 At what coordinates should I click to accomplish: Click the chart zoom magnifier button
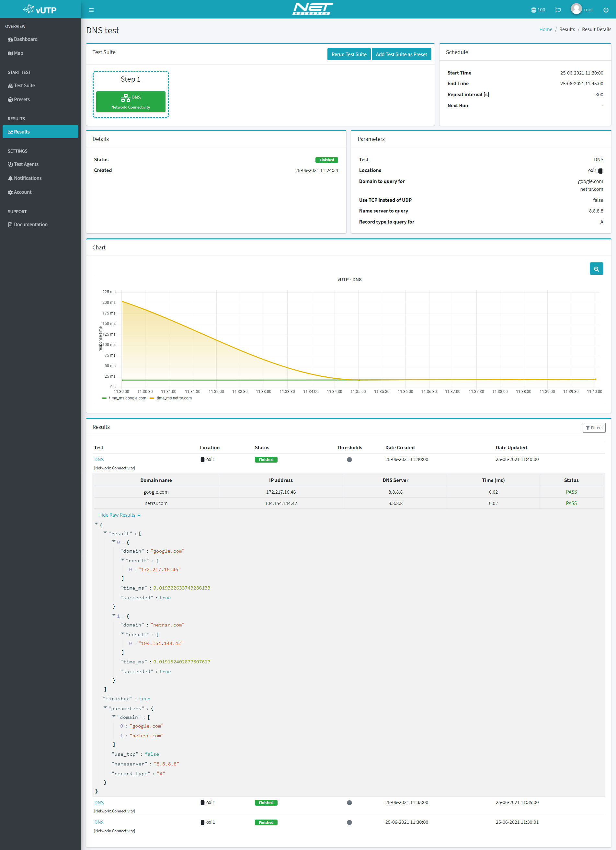tap(596, 269)
